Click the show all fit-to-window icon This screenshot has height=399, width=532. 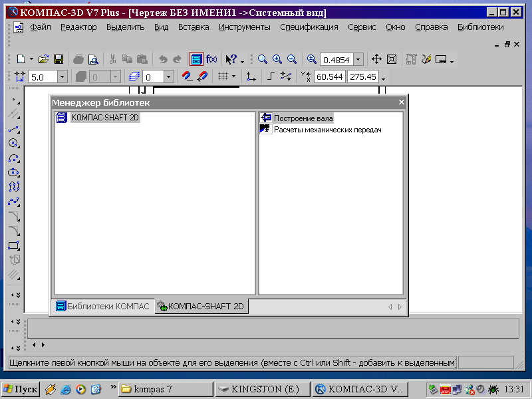point(392,59)
